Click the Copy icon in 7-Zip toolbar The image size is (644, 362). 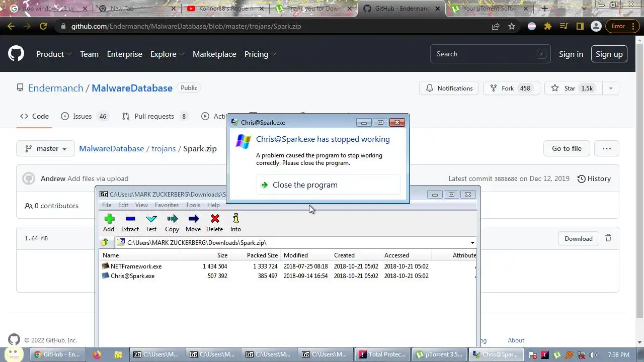172,219
